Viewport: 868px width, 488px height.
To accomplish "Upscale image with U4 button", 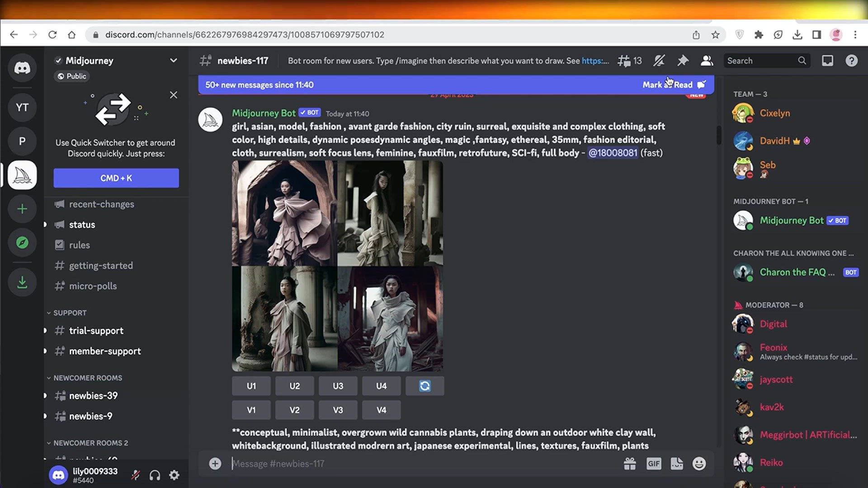I will click(382, 386).
